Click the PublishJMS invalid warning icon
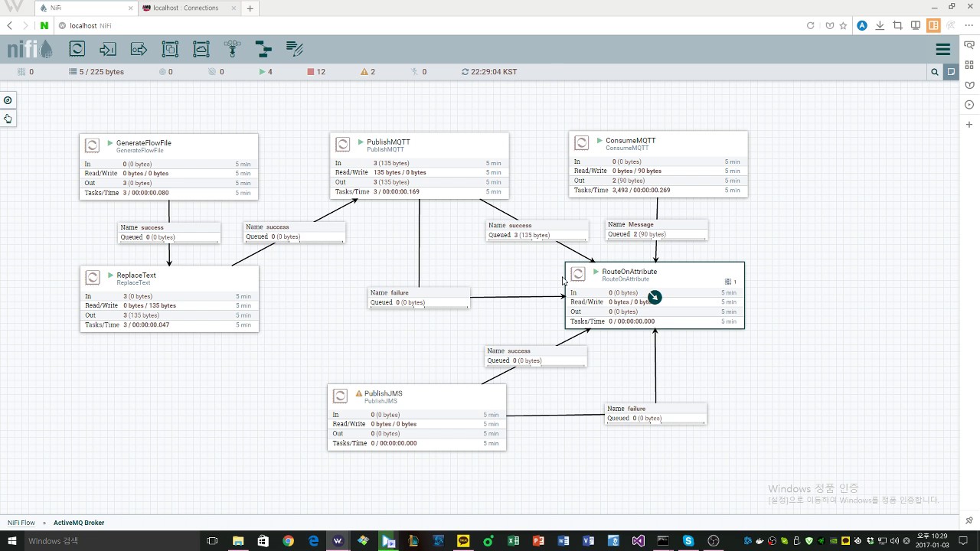 [x=358, y=393]
